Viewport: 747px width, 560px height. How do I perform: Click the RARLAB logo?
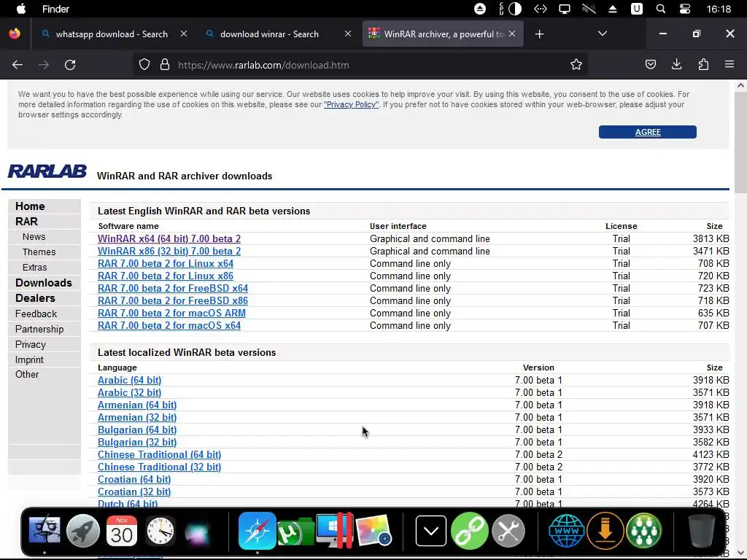pyautogui.click(x=47, y=171)
